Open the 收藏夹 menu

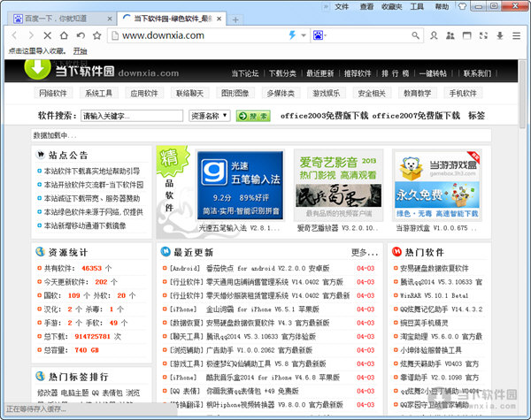pos(391,6)
